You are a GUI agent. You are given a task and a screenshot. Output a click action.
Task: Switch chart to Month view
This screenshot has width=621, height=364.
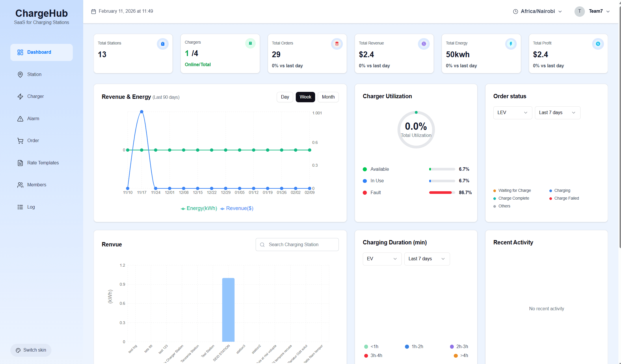pyautogui.click(x=328, y=97)
